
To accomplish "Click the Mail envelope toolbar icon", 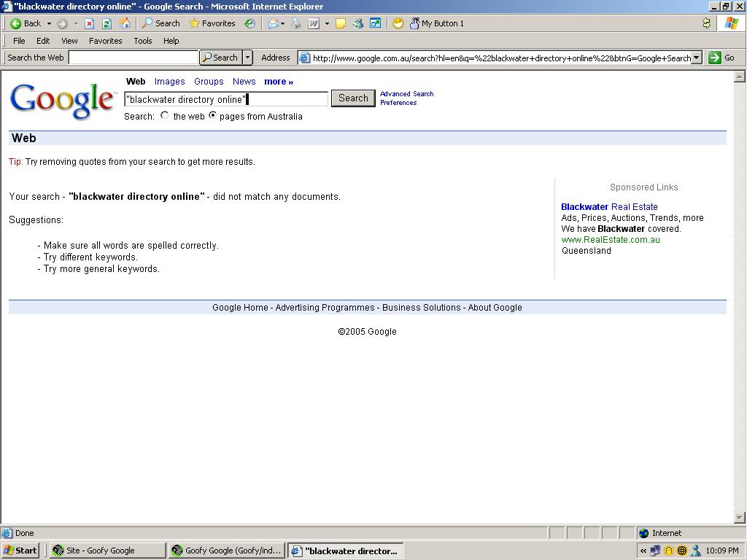I will click(x=274, y=23).
